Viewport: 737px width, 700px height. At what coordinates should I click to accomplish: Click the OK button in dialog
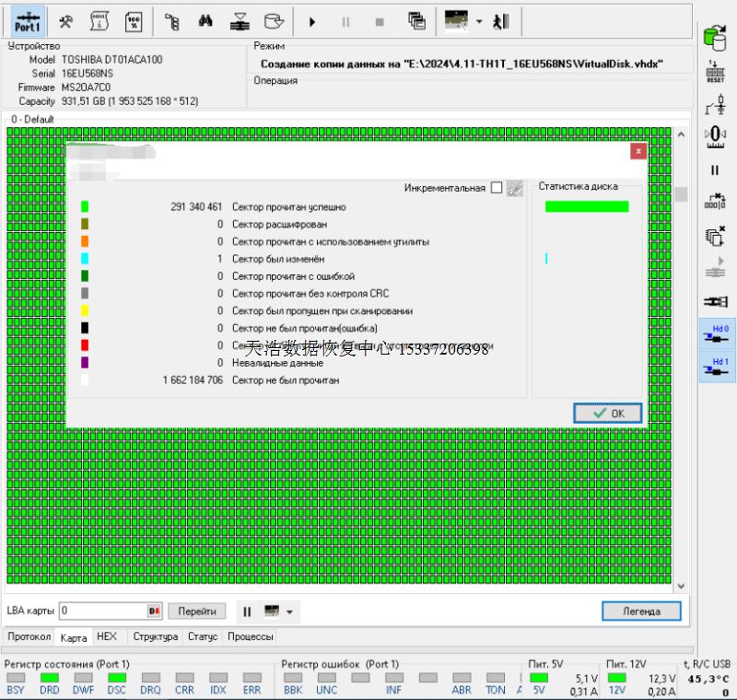(610, 414)
